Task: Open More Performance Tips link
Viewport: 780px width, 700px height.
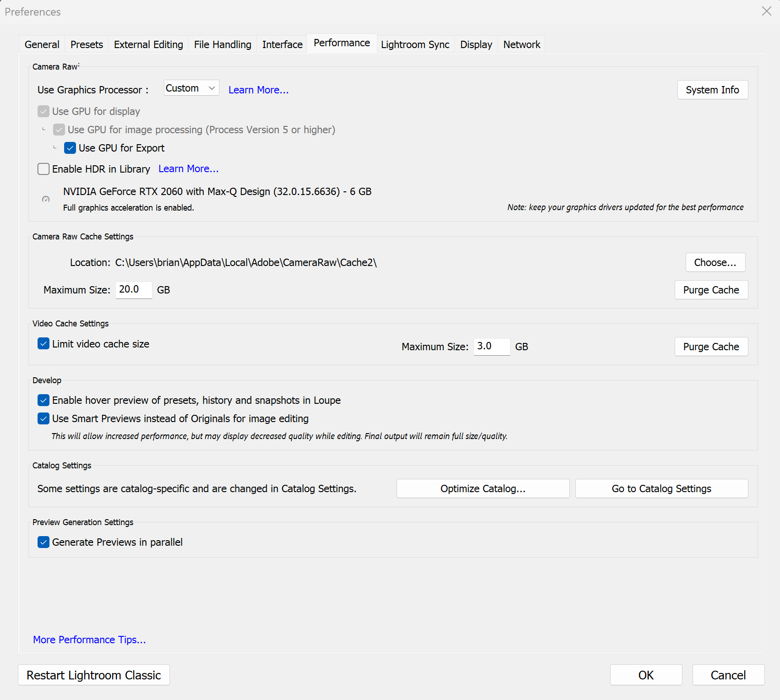Action: click(x=89, y=640)
